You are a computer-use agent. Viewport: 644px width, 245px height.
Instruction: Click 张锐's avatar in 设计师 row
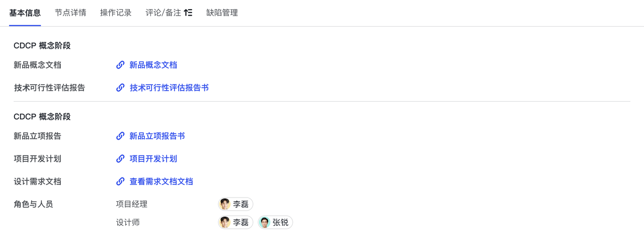point(265,222)
